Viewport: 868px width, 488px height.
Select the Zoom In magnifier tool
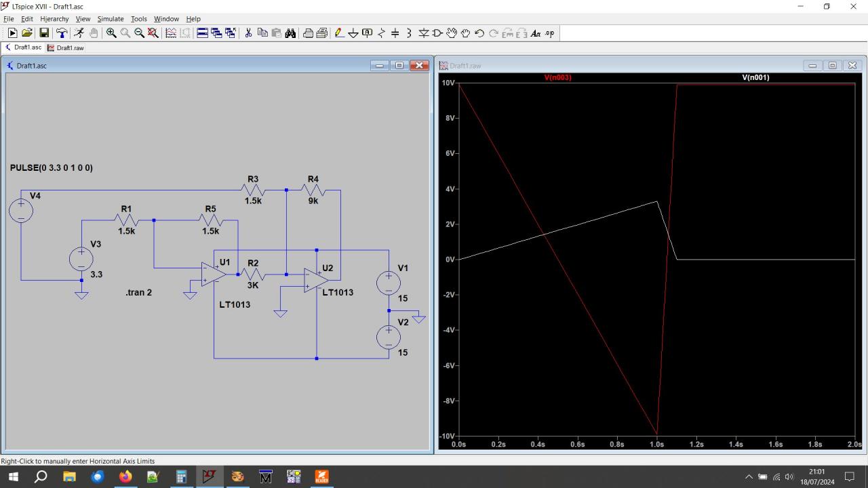coord(111,33)
